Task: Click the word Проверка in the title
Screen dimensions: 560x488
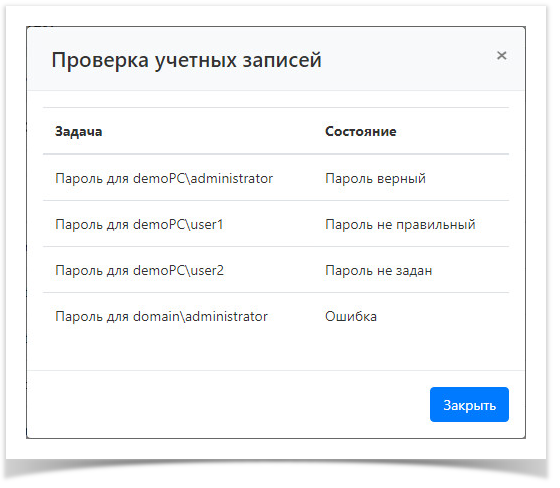Action: click(100, 60)
